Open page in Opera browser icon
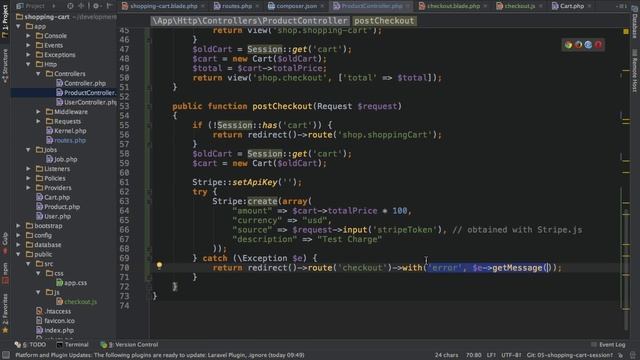Viewport: 640px width, 360px height. (x=598, y=45)
